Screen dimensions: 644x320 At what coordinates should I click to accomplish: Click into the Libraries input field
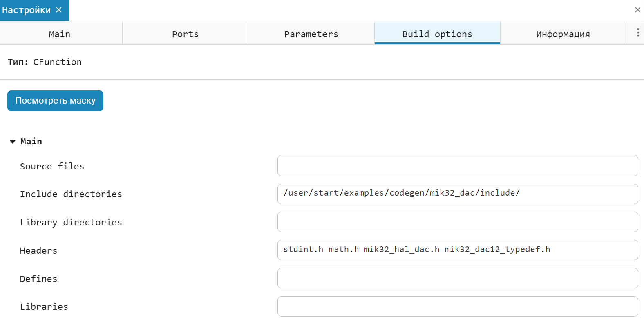coord(457,306)
